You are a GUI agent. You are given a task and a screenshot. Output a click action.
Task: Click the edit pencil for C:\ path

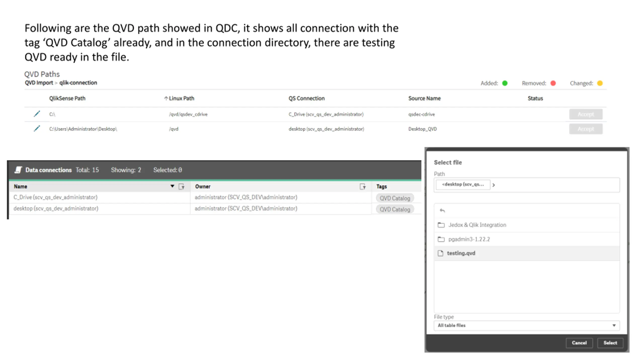click(37, 114)
